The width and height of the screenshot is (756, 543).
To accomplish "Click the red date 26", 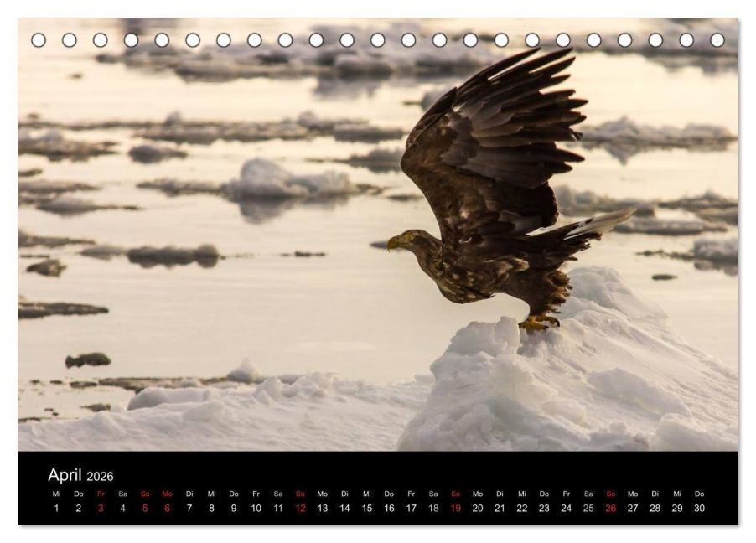I will tap(611, 509).
